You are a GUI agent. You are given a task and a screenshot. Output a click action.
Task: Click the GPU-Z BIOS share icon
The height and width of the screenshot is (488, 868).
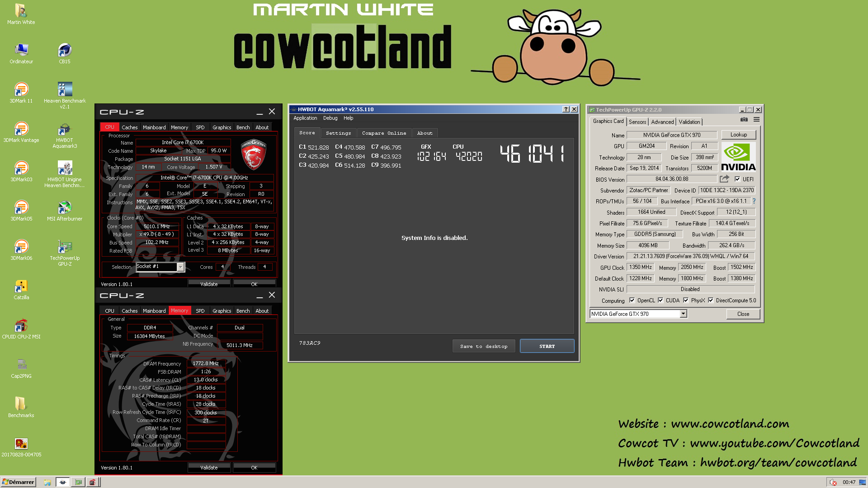pyautogui.click(x=724, y=179)
